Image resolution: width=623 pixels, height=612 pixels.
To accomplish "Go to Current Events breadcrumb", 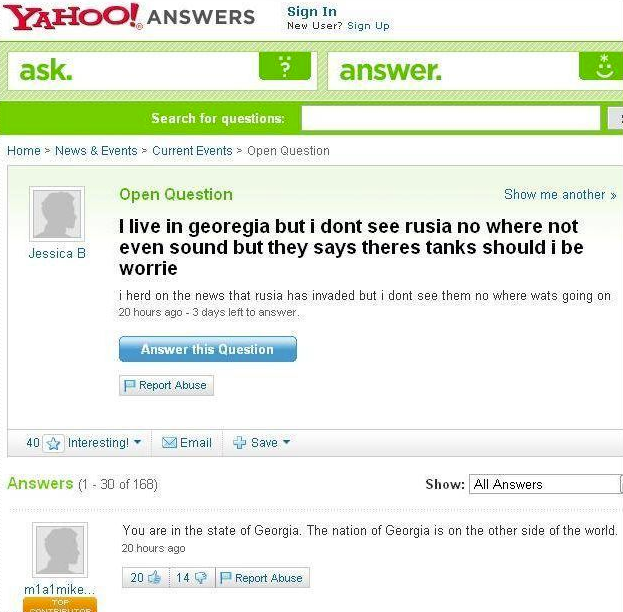I will coord(192,151).
